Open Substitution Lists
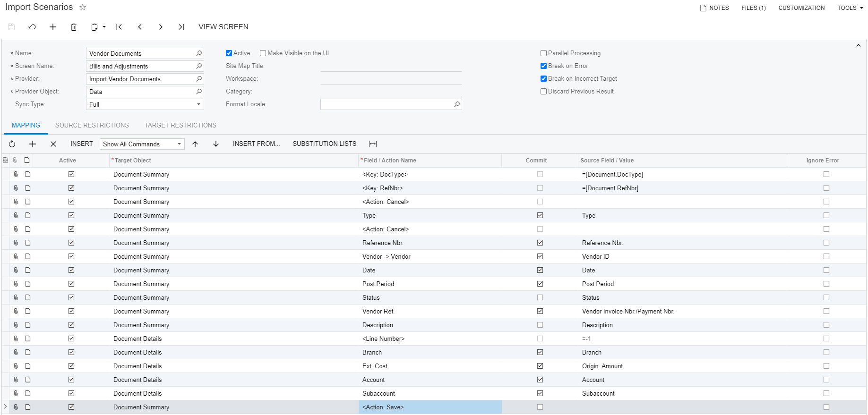 (x=324, y=144)
